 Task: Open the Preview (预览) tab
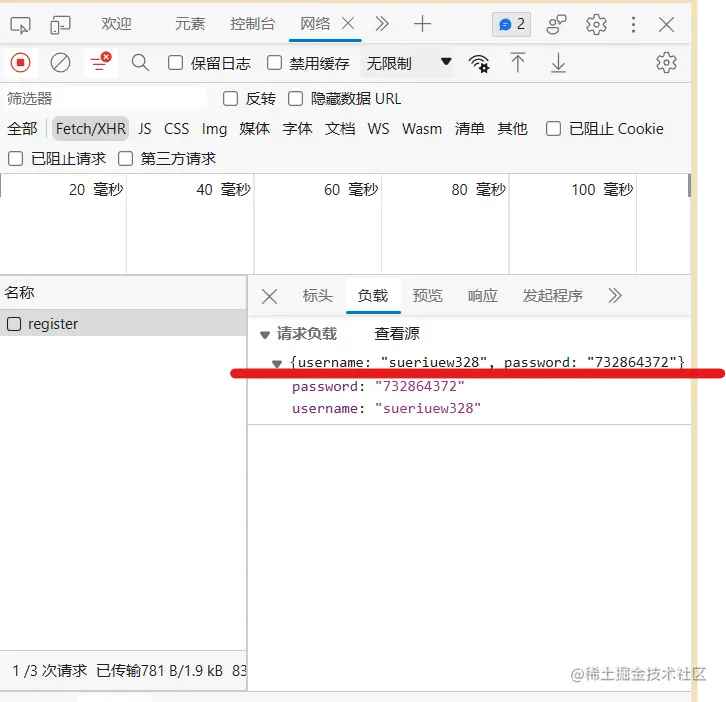click(x=427, y=295)
